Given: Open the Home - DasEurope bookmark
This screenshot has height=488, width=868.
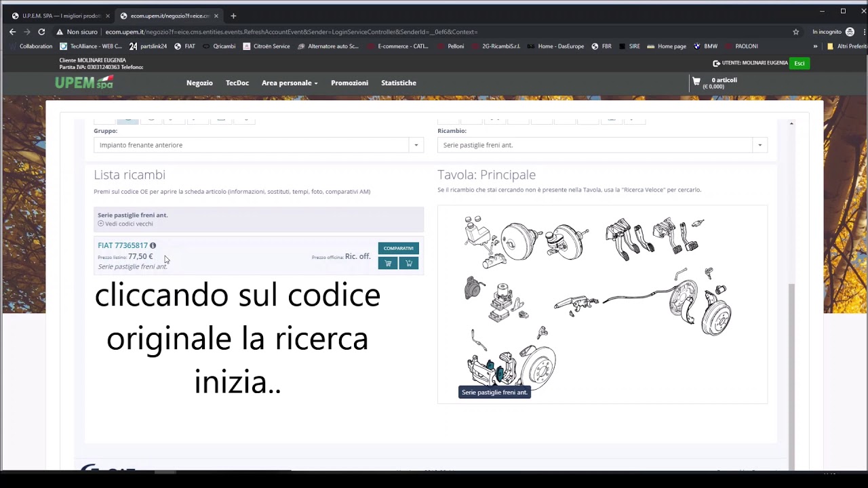Looking at the screenshot, I should pyautogui.click(x=555, y=46).
